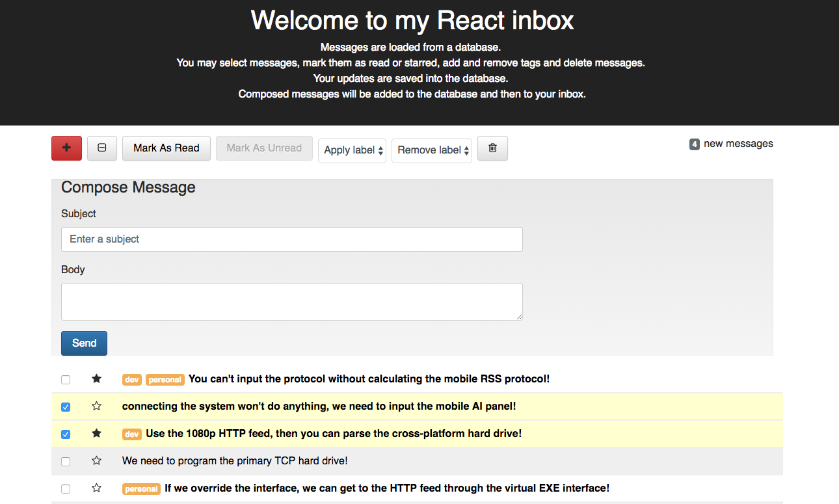Open the Apply label dropdown

coord(352,150)
